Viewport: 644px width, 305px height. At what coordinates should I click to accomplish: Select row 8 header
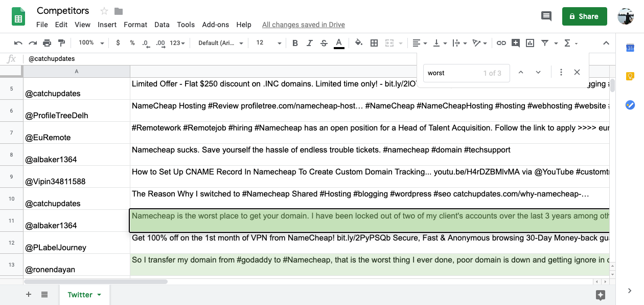coord(11,155)
